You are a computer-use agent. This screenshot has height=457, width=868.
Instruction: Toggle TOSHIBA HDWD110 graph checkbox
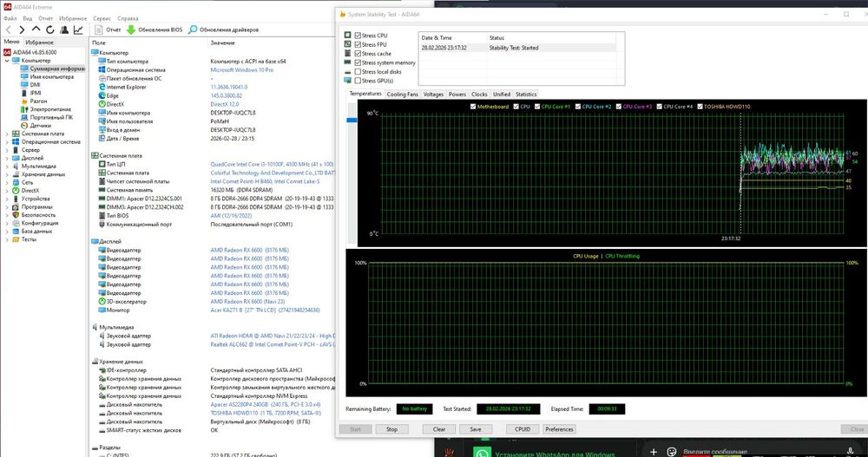coord(700,106)
